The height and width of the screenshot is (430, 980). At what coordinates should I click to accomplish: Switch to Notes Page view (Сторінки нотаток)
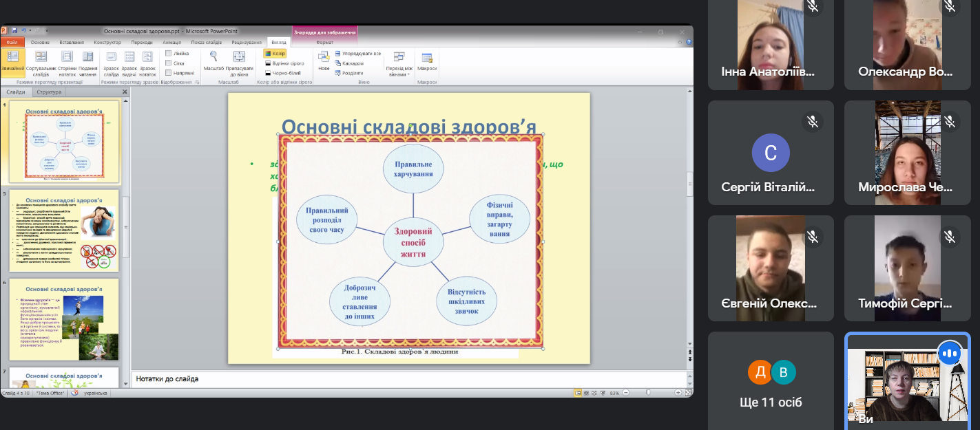pyautogui.click(x=67, y=60)
